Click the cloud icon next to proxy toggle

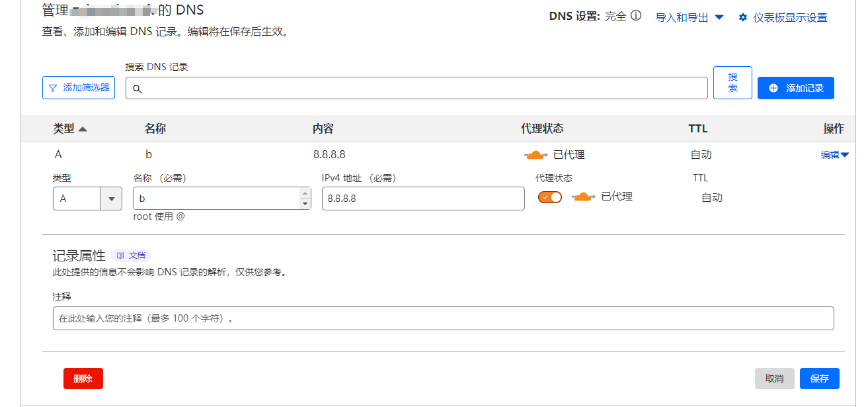(583, 197)
